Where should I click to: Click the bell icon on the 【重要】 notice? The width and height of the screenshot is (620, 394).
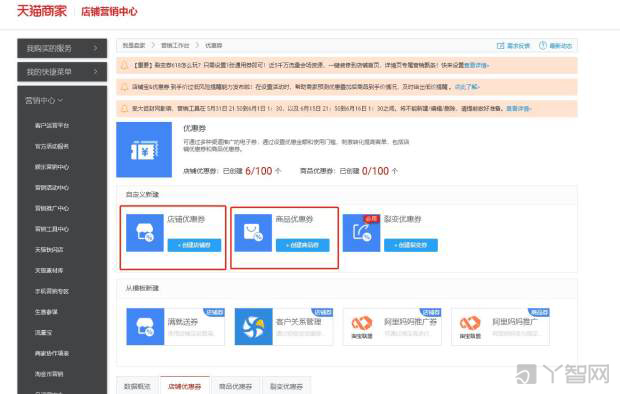coord(124,65)
